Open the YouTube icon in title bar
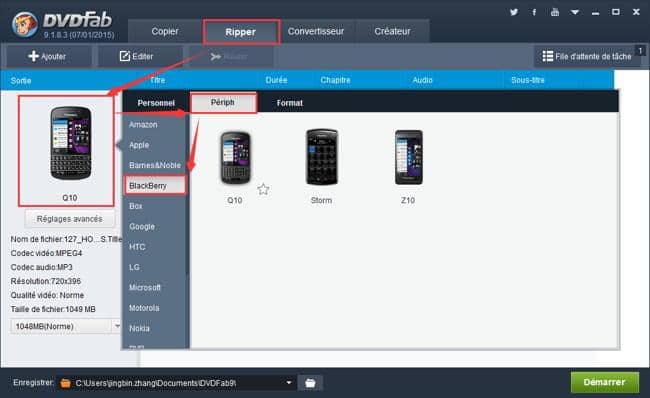The width and height of the screenshot is (650, 398). coord(555,12)
